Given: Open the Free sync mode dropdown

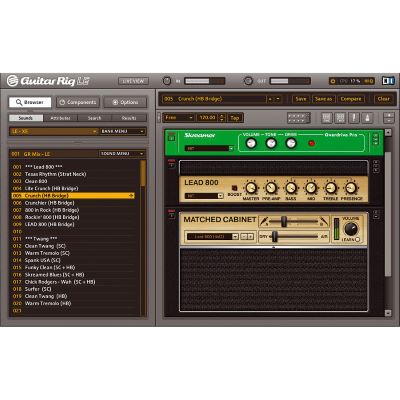Looking at the screenshot, I should 179,118.
